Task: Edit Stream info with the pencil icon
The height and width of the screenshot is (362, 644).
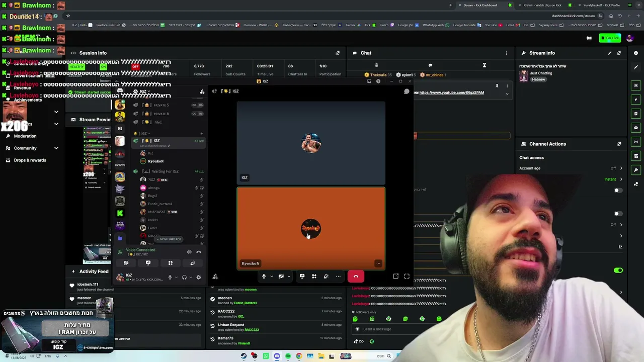Action: pyautogui.click(x=610, y=53)
